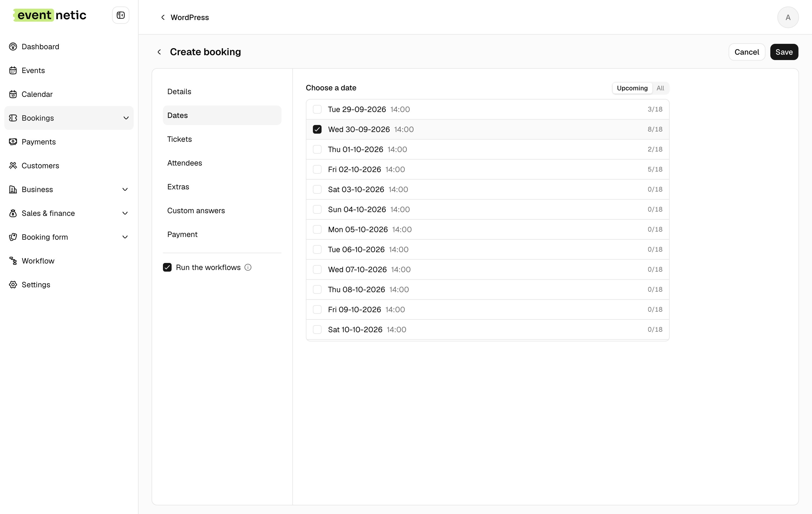Click the 3/18 capacity for Tue 29-09-2026
The width and height of the screenshot is (812, 514).
click(x=655, y=109)
